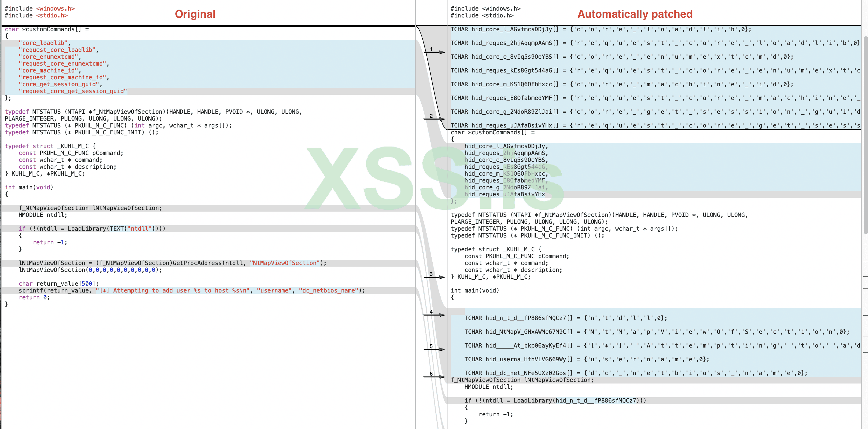
Task: Click the "Original" pane heading
Action: point(195,14)
